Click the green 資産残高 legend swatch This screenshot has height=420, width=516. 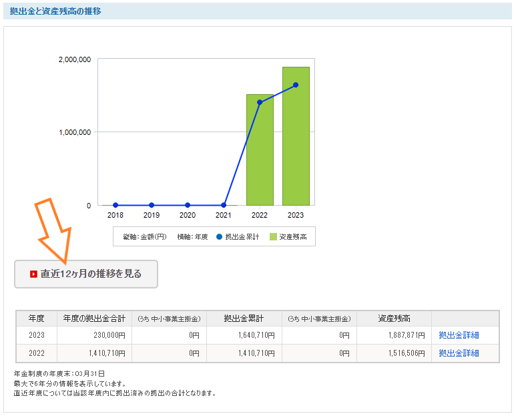[x=273, y=236]
